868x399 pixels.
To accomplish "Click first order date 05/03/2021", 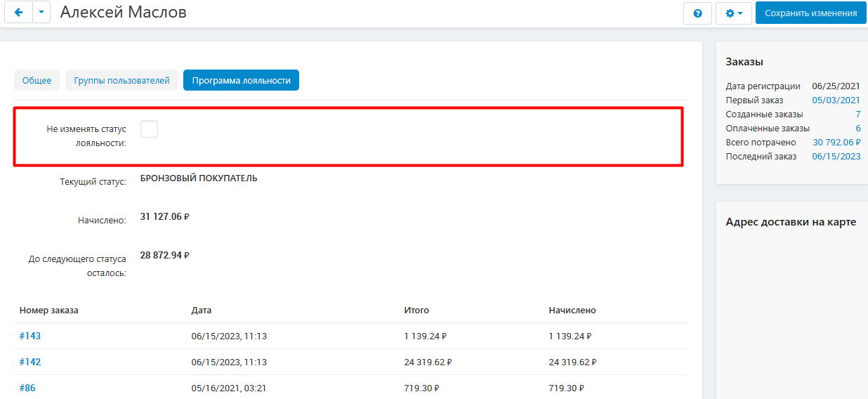I will coord(836,100).
